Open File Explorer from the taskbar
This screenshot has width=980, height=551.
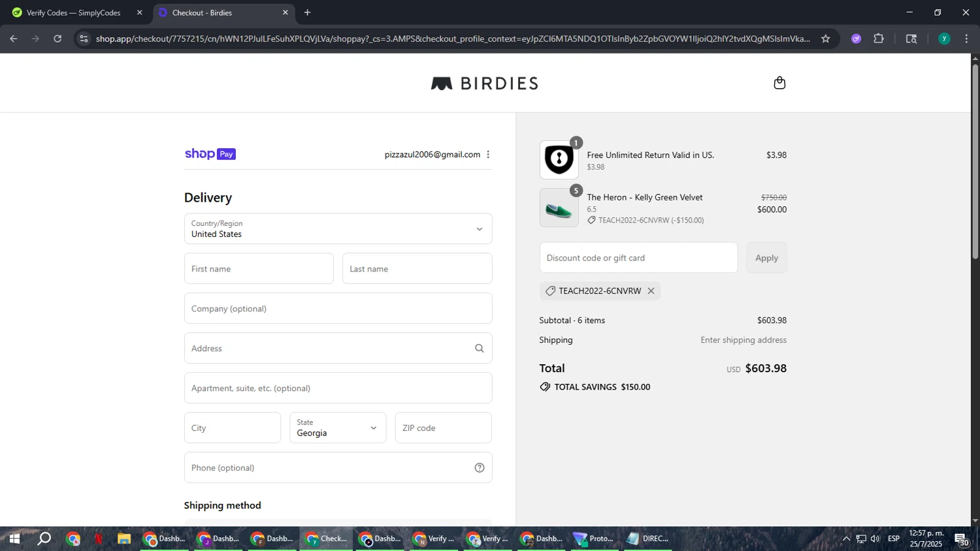124,539
